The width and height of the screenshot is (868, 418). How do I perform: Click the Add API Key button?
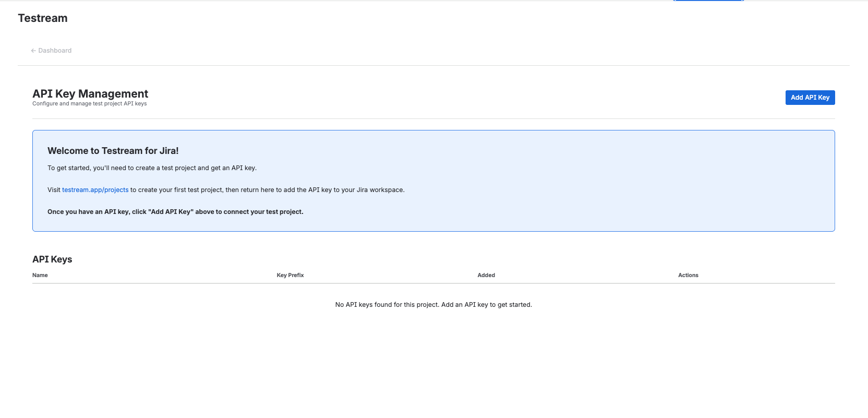point(810,98)
